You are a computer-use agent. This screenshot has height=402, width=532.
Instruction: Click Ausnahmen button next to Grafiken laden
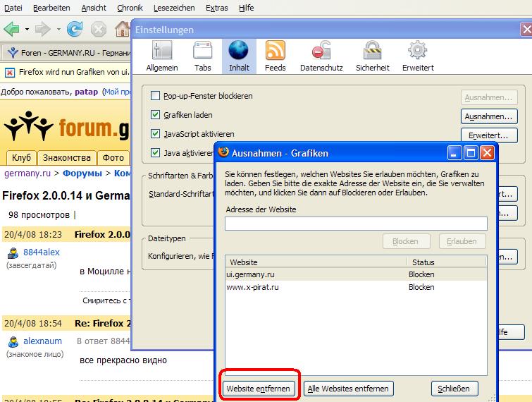tap(489, 116)
